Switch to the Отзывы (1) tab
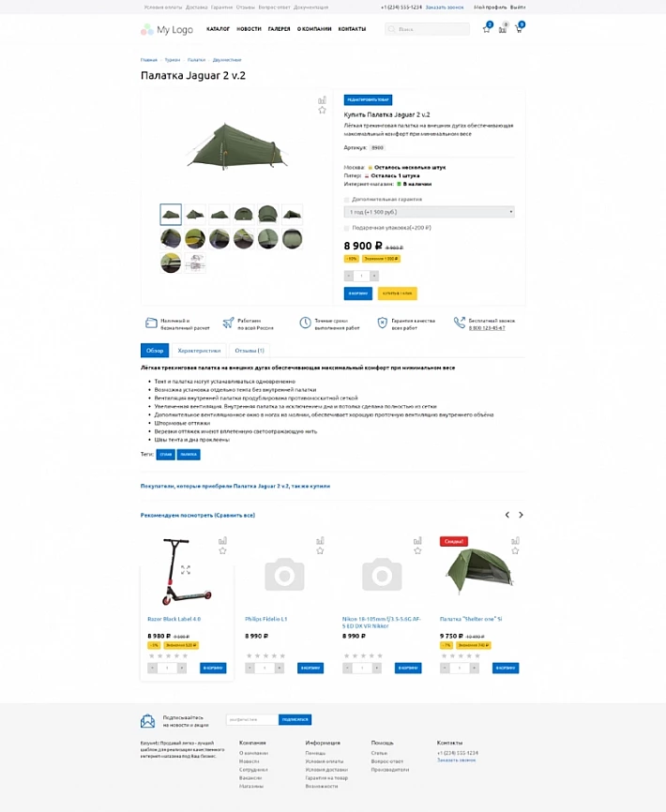The height and width of the screenshot is (812, 666). coord(250,351)
